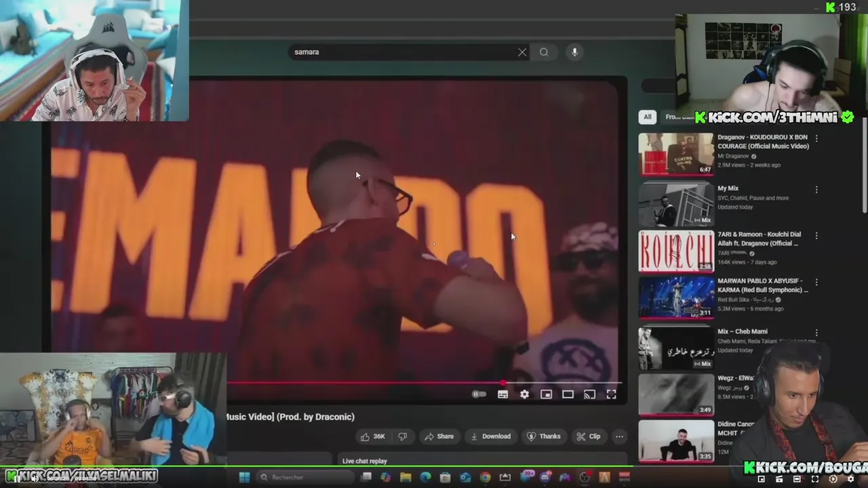Open MARWAN PABLO X ABYUSIF KARMA title

763,285
